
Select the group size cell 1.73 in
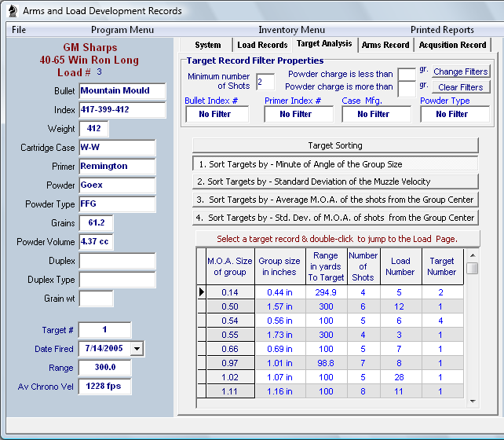click(x=280, y=335)
